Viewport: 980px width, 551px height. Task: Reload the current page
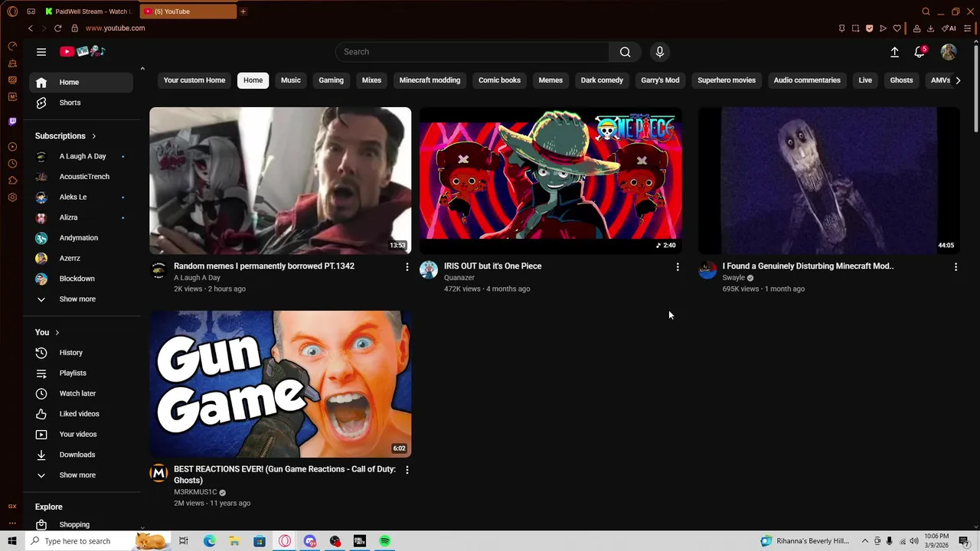(57, 28)
